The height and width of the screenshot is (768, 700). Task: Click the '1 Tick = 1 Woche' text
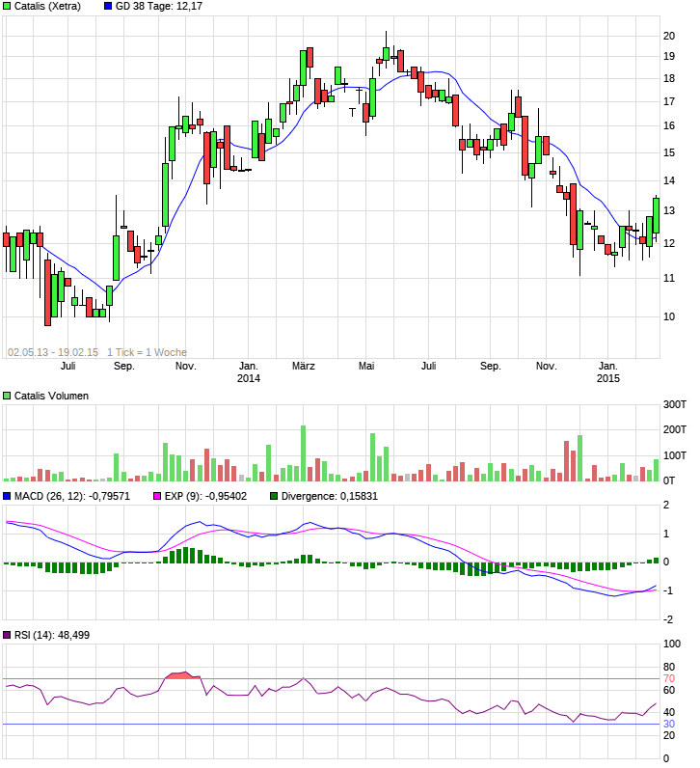point(147,352)
